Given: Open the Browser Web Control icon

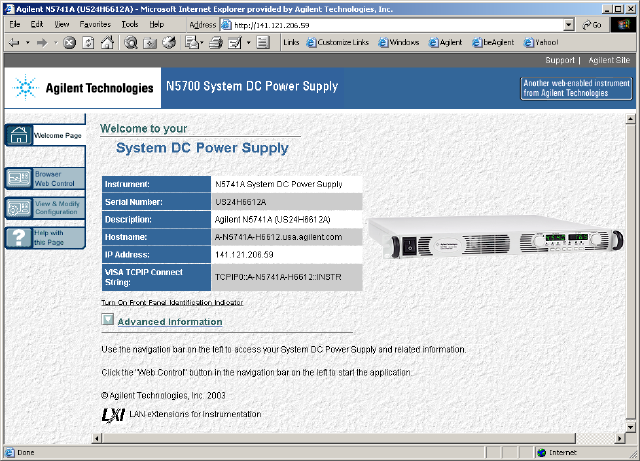Looking at the screenshot, I should coord(19,178).
